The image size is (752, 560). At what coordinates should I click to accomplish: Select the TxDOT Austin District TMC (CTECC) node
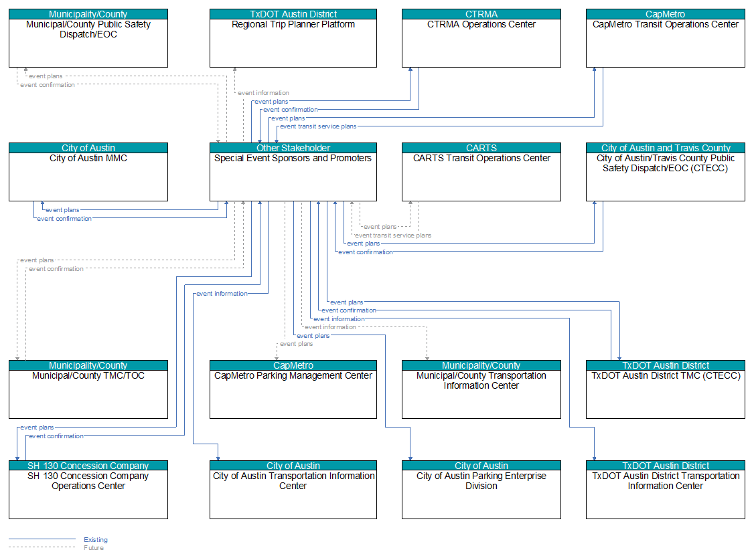665,389
